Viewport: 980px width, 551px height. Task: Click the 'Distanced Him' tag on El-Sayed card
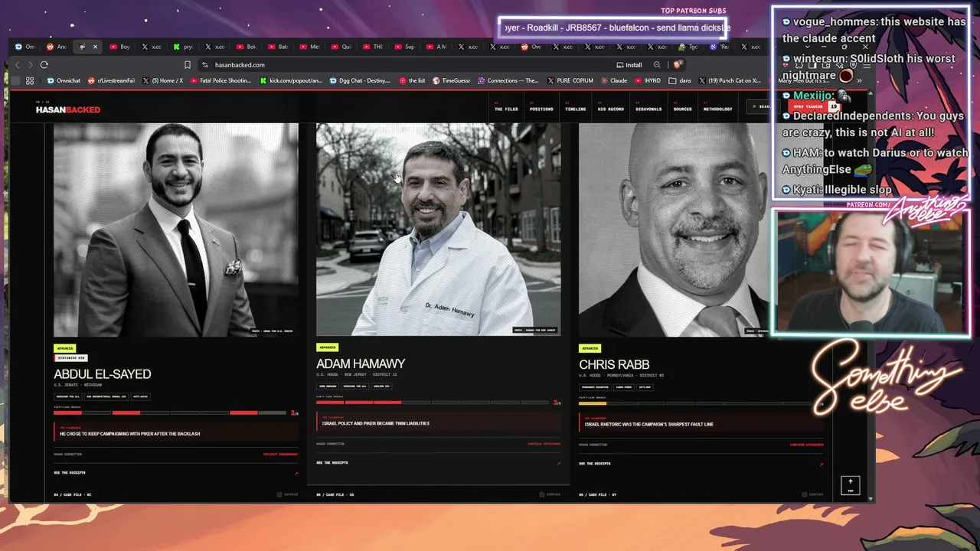tap(70, 358)
